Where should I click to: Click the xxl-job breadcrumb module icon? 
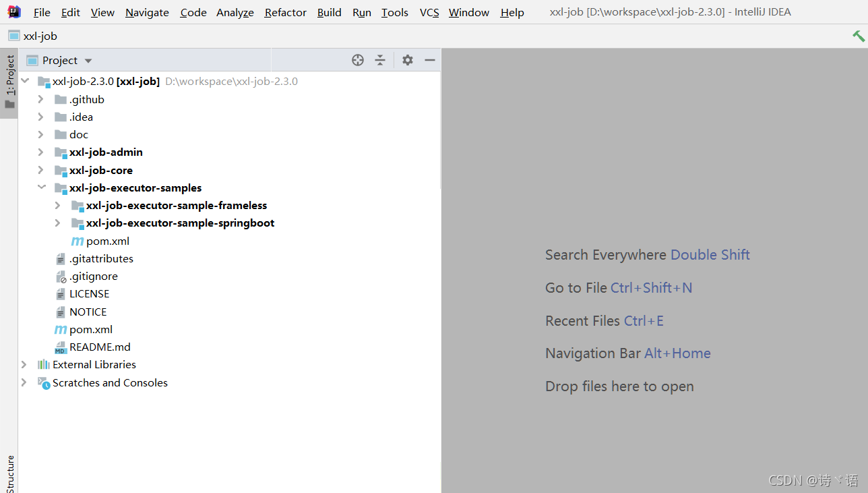click(13, 36)
